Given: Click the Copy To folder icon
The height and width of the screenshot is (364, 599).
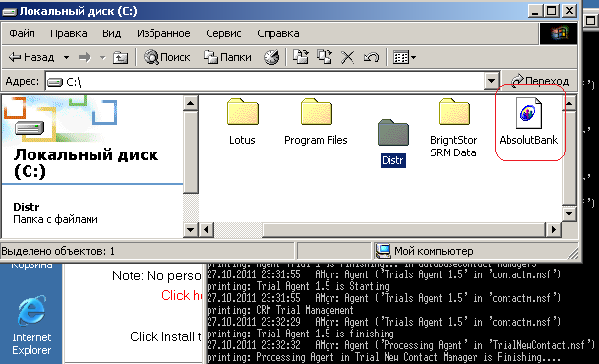Looking at the screenshot, I should [x=325, y=57].
